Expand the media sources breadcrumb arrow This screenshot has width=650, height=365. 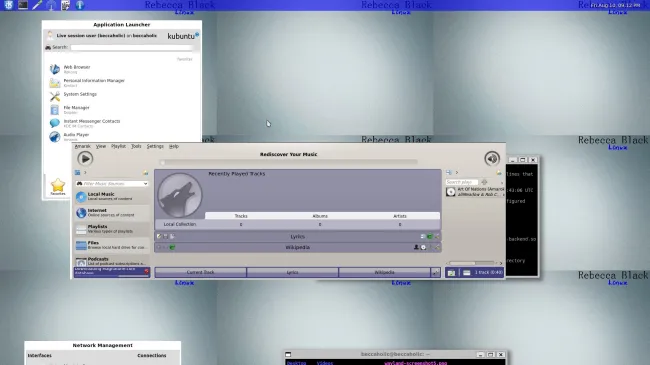pos(85,173)
